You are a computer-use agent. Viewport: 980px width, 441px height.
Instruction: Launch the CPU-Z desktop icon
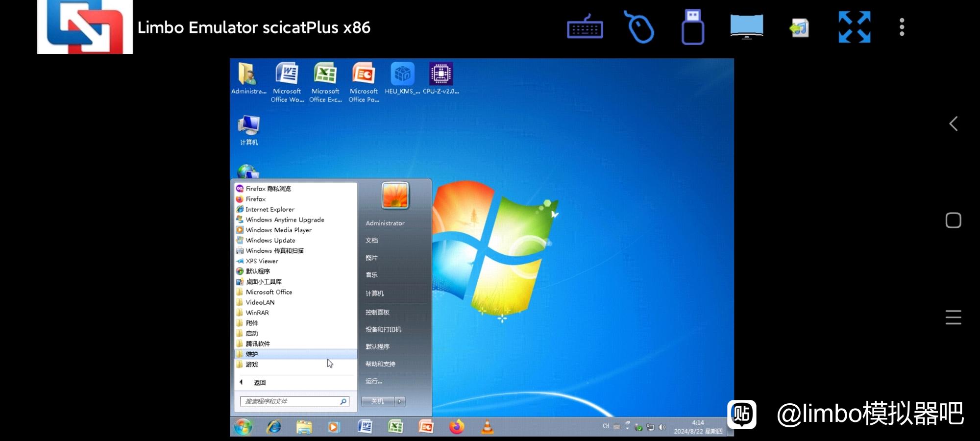tap(441, 78)
